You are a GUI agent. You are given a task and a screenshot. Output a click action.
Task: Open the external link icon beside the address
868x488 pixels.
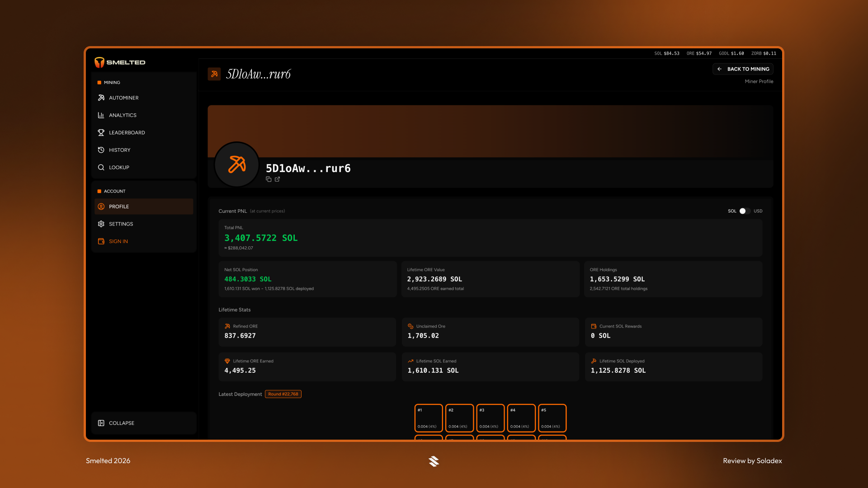[278, 179]
